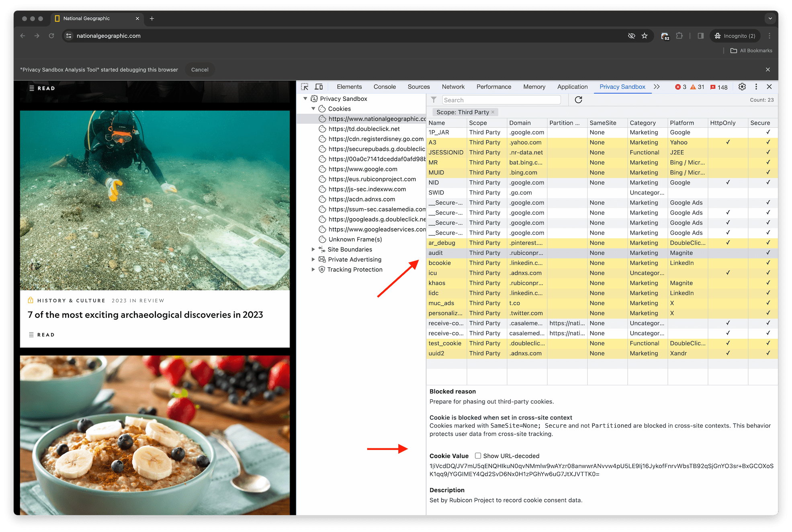The image size is (792, 532).
Task: Cancel the Privacy Sandbox debugging session
Action: (199, 70)
